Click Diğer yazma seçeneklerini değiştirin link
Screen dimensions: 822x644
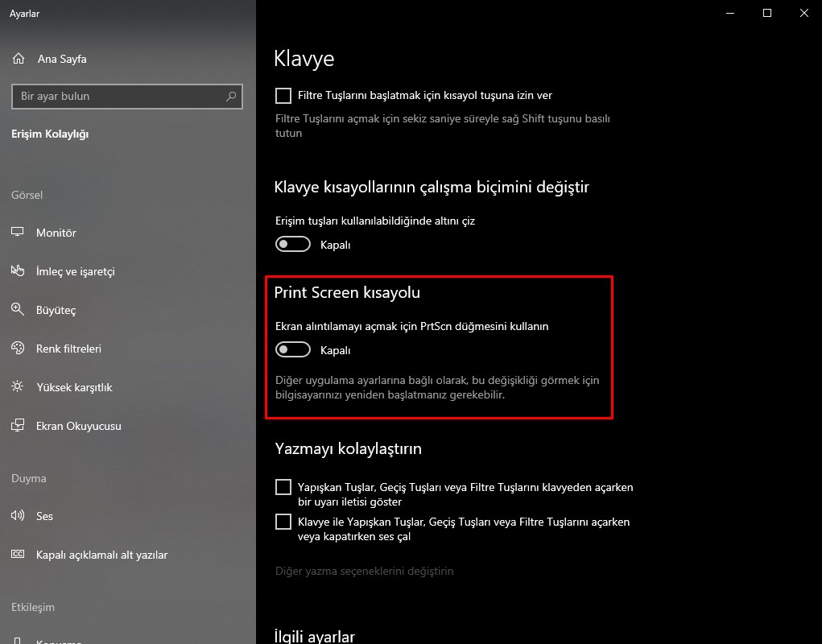pyautogui.click(x=365, y=571)
